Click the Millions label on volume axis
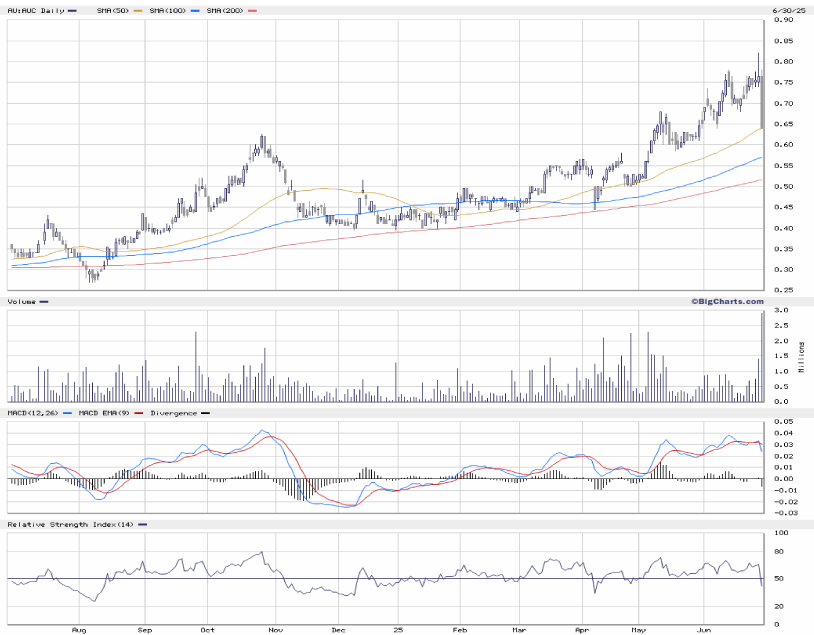Viewport: 814px width, 635px height. click(x=802, y=357)
